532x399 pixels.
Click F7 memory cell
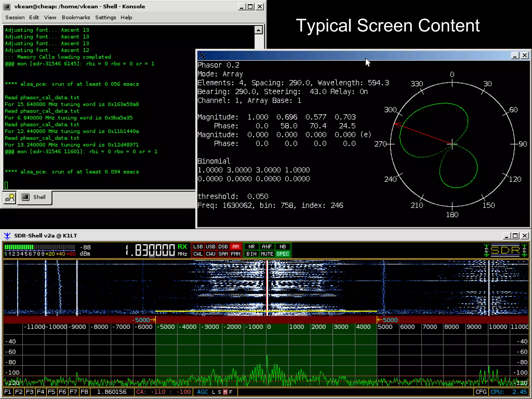(73, 392)
